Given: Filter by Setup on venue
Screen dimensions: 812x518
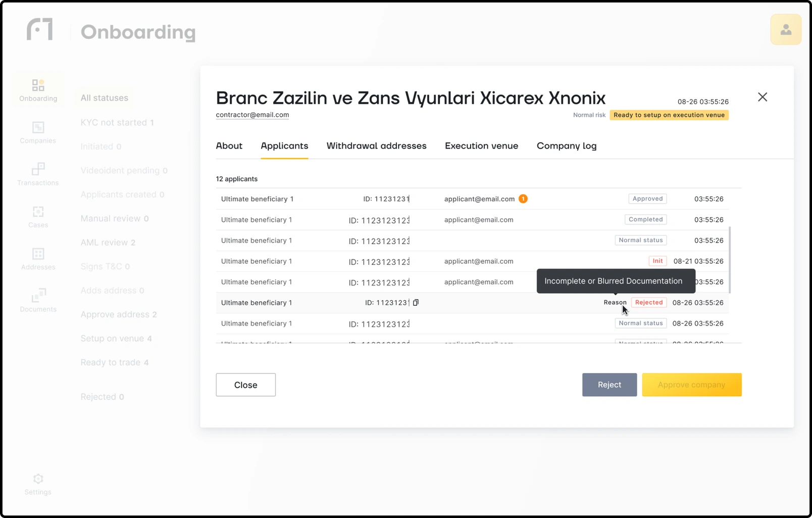Looking at the screenshot, I should click(x=116, y=339).
